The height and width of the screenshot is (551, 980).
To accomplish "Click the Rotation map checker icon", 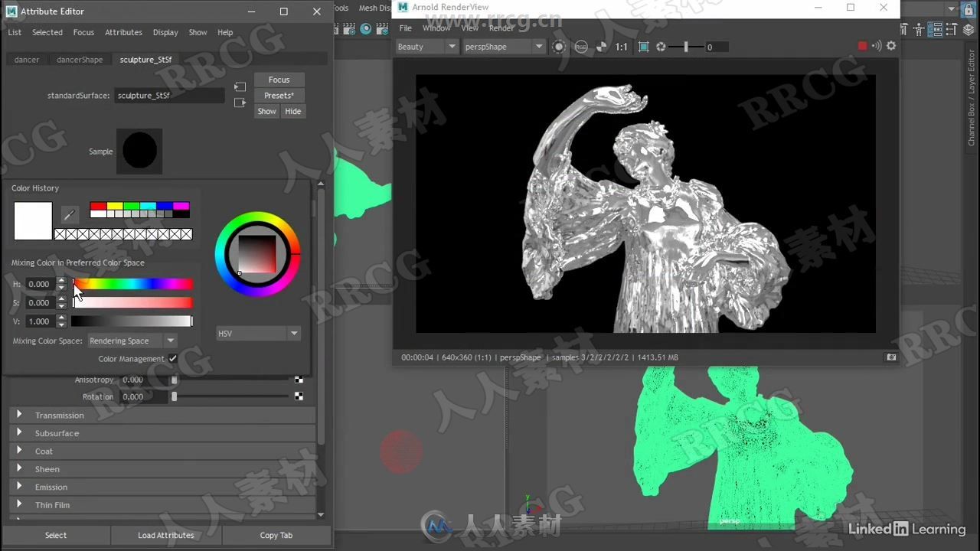I will pyautogui.click(x=299, y=396).
